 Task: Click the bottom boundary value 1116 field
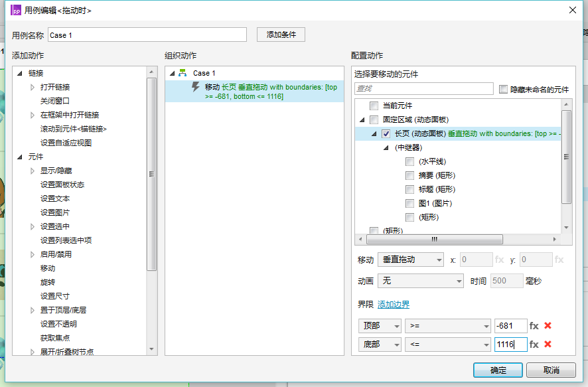tap(511, 345)
